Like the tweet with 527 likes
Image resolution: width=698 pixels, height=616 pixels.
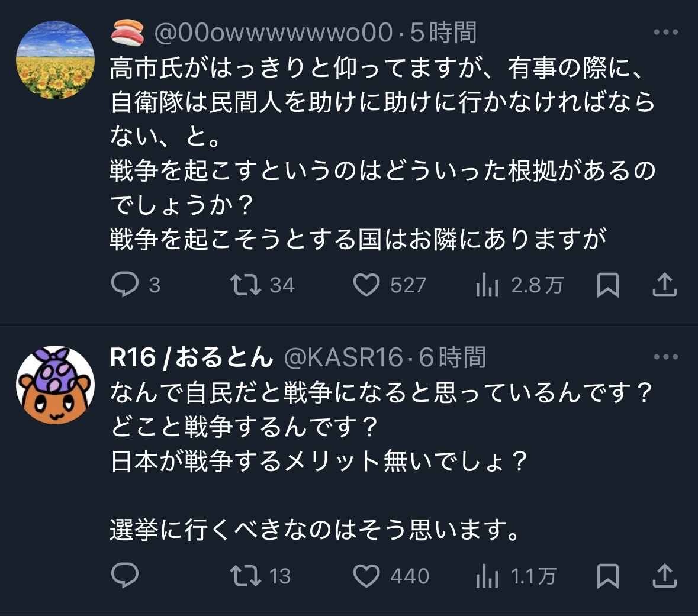tap(366, 285)
